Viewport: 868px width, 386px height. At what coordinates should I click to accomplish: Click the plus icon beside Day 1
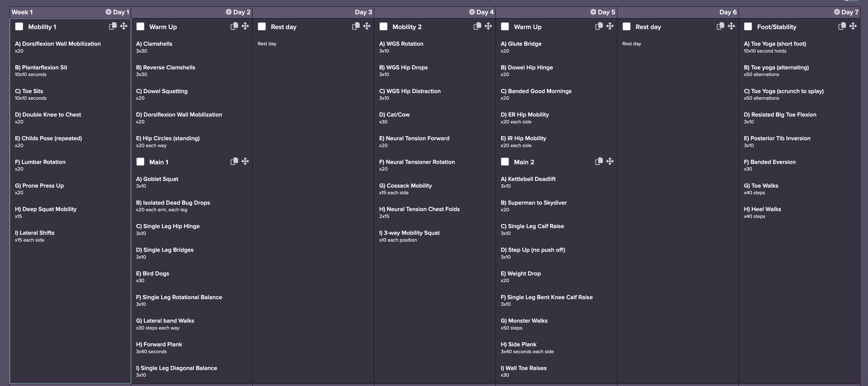click(108, 12)
